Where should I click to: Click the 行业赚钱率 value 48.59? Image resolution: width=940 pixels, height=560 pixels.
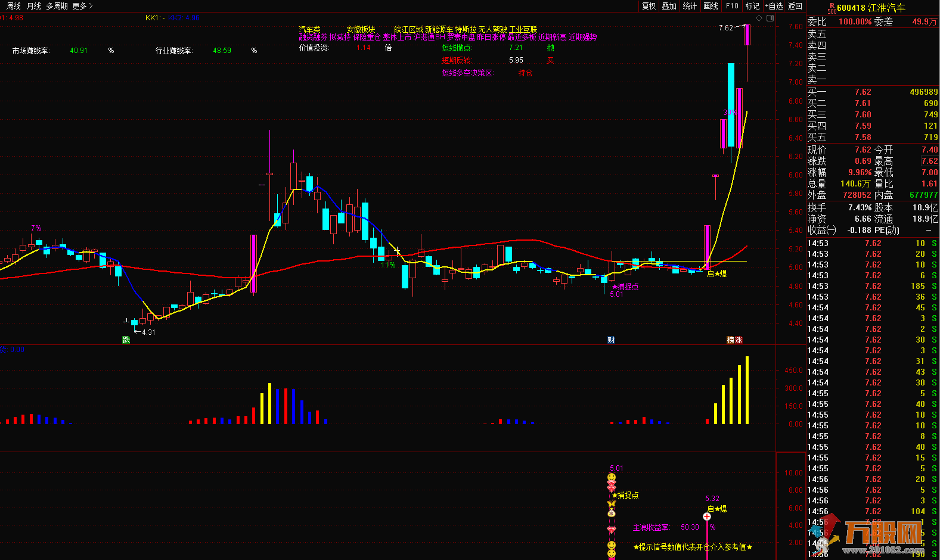point(222,51)
